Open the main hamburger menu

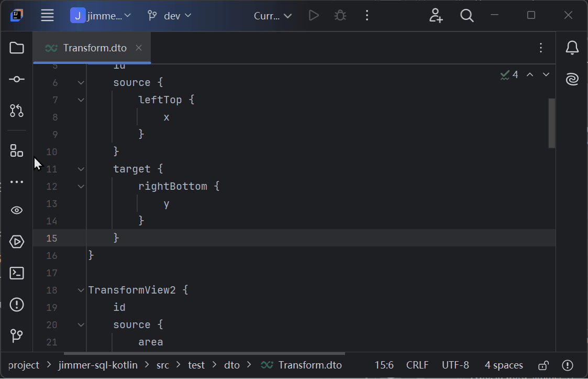click(x=47, y=16)
